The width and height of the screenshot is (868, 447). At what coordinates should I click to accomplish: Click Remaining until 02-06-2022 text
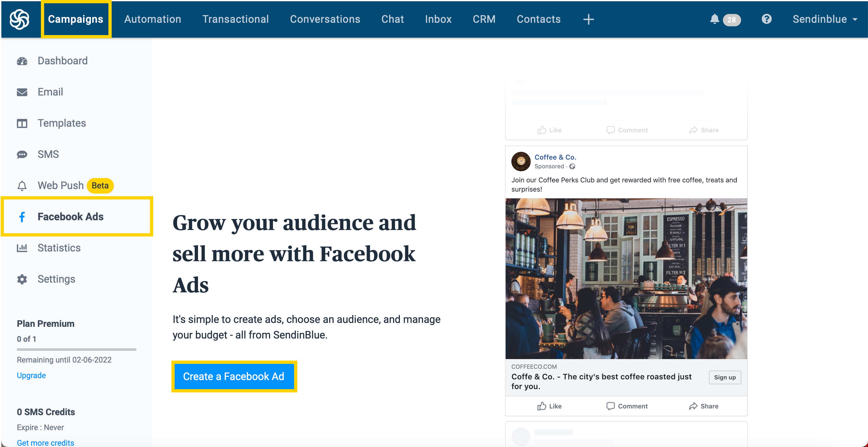click(x=64, y=360)
